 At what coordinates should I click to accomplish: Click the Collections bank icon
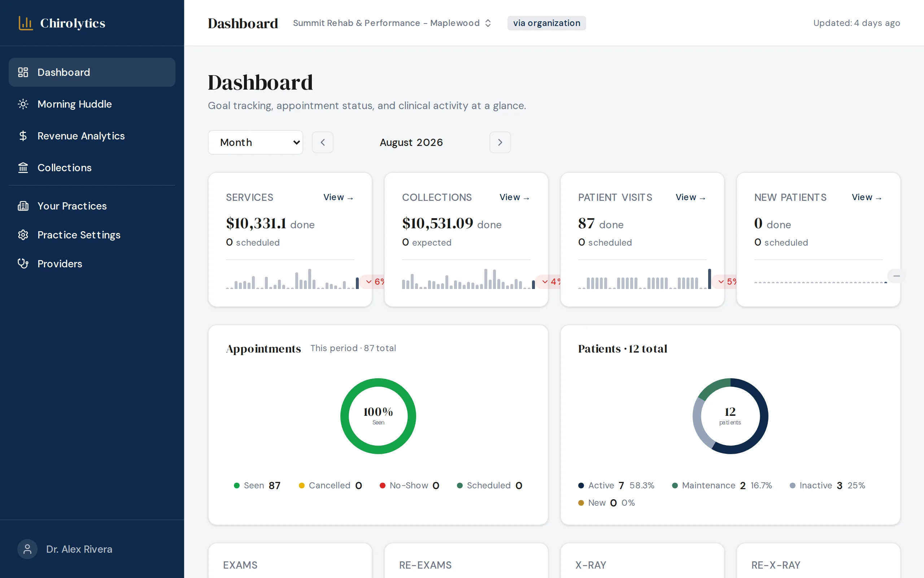pyautogui.click(x=23, y=167)
